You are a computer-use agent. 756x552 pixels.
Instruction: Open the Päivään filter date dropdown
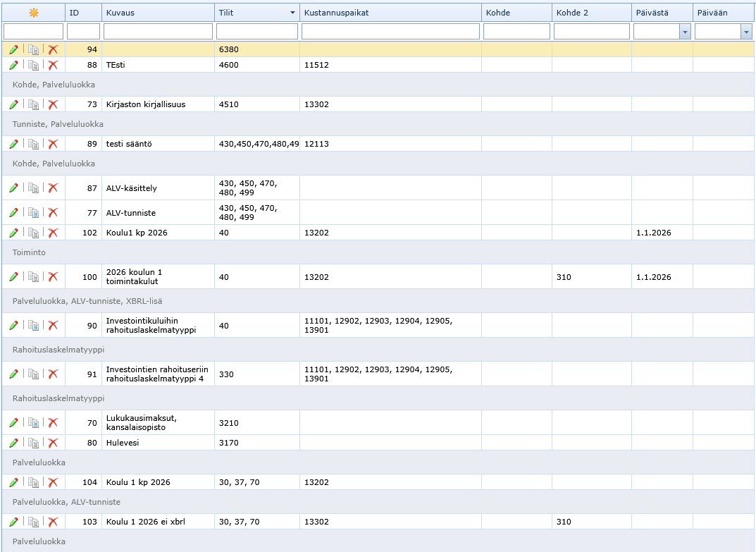click(746, 32)
